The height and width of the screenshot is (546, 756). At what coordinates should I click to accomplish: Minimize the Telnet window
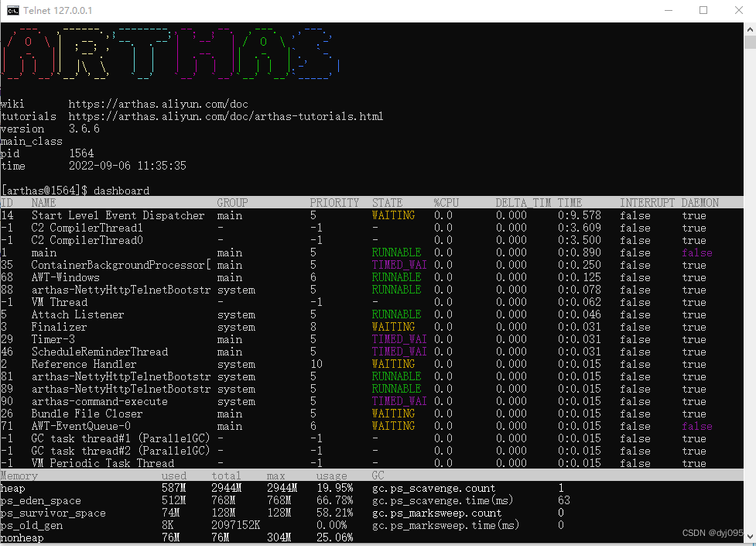(x=669, y=10)
